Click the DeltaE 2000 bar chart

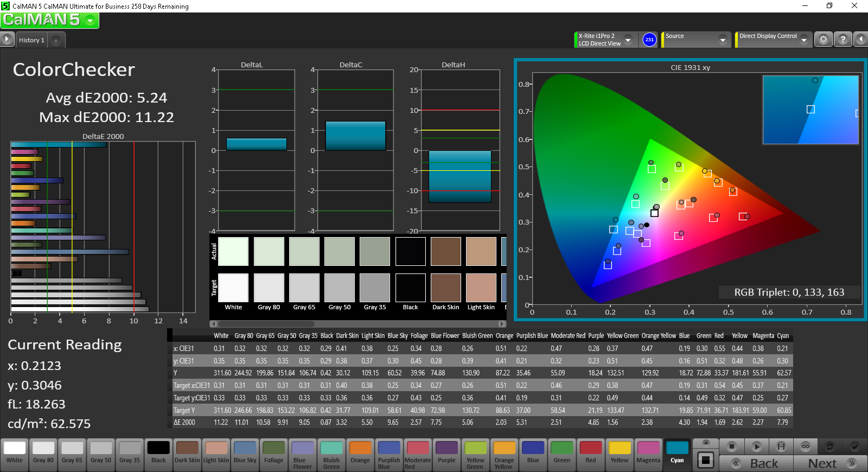103,226
